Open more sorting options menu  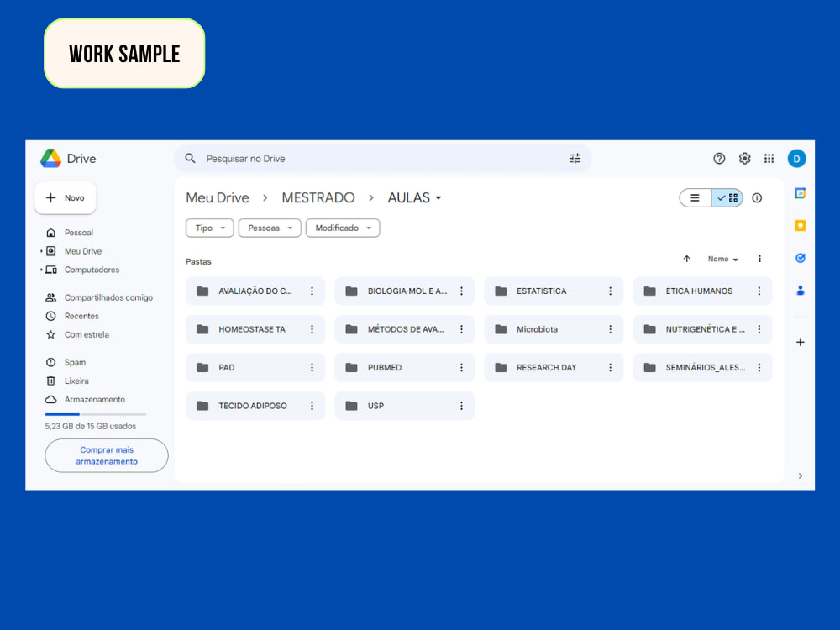pyautogui.click(x=759, y=259)
